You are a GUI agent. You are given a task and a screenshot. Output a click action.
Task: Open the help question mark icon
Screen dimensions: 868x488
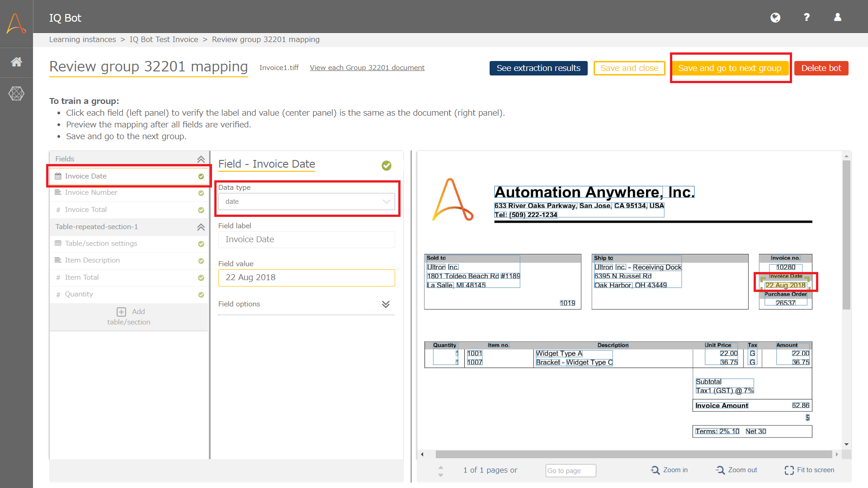click(x=807, y=17)
